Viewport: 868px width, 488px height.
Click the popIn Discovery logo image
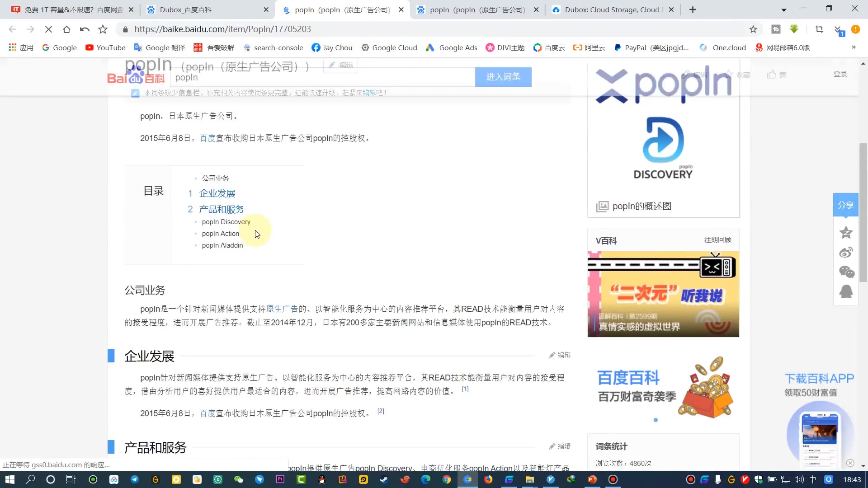coord(663,148)
